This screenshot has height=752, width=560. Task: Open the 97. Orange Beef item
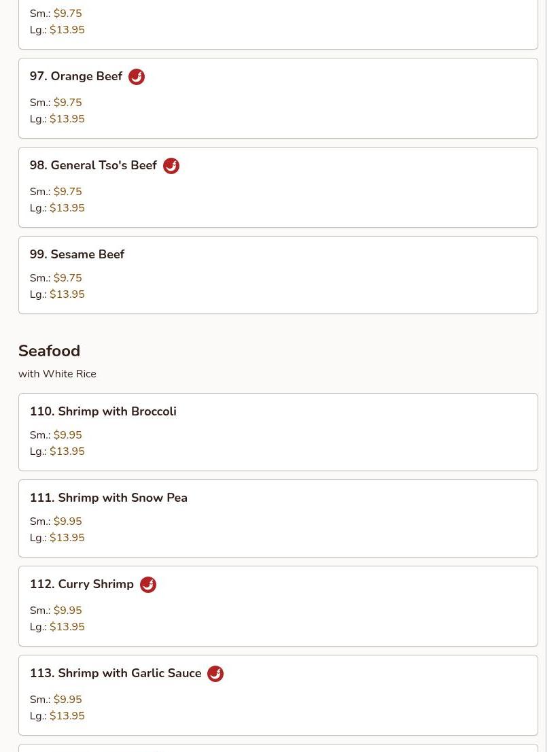[x=76, y=76]
